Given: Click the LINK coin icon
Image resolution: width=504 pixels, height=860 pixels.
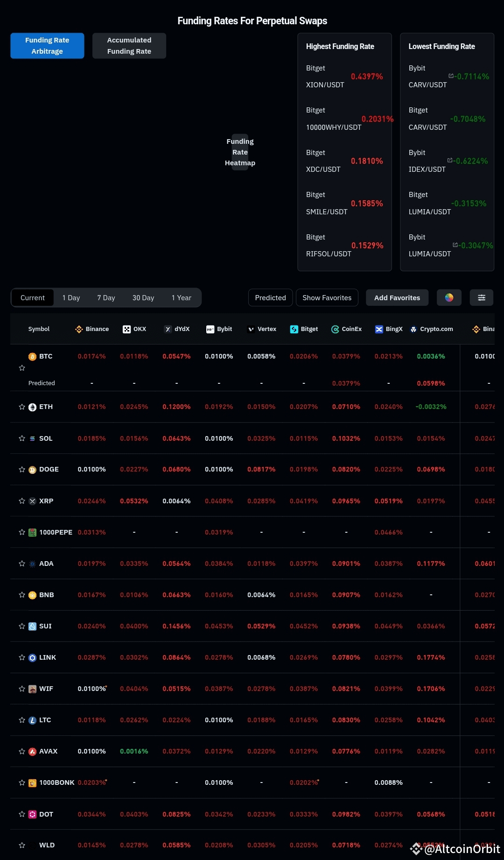Looking at the screenshot, I should pyautogui.click(x=32, y=657).
